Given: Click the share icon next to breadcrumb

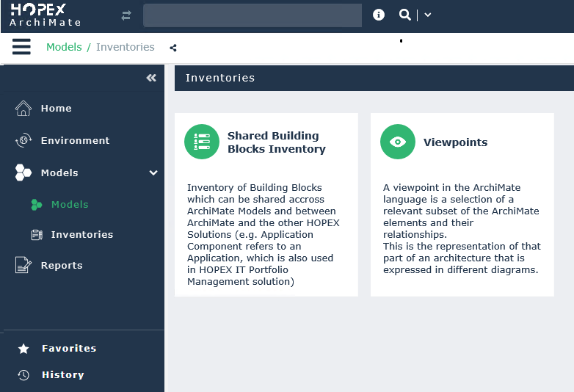Looking at the screenshot, I should [x=173, y=48].
